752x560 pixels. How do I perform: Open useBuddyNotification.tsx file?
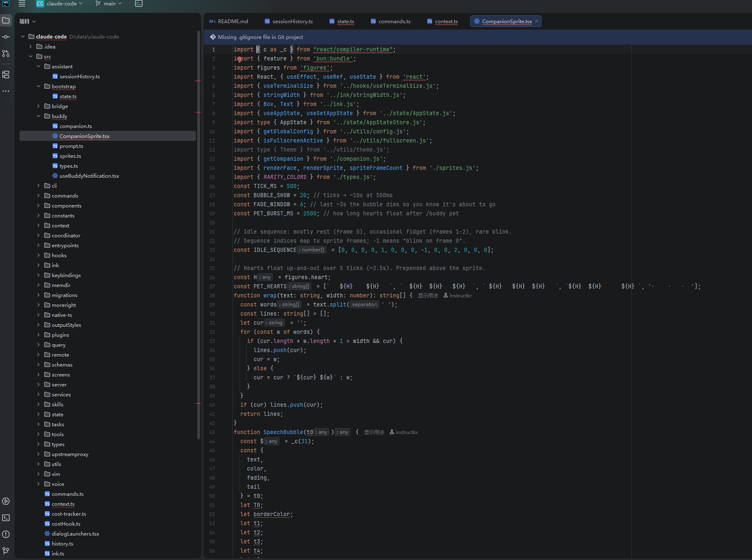89,176
